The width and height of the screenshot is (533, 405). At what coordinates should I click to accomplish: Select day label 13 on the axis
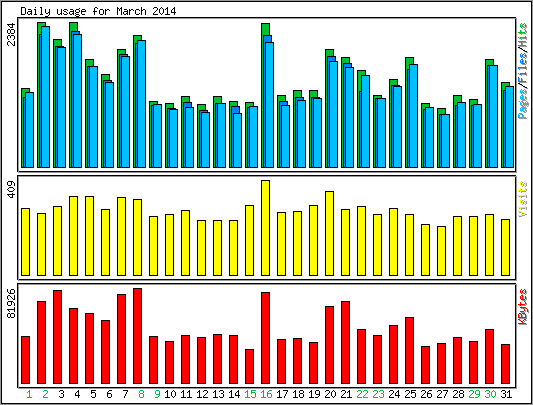[218, 394]
